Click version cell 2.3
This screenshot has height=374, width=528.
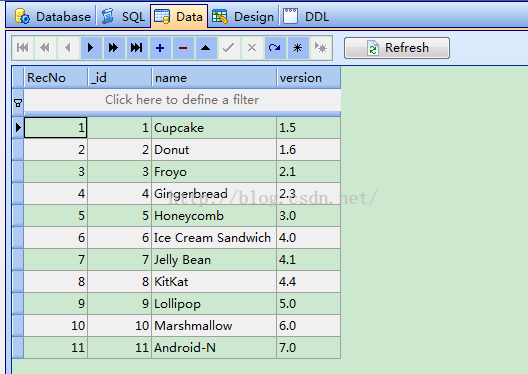[308, 194]
